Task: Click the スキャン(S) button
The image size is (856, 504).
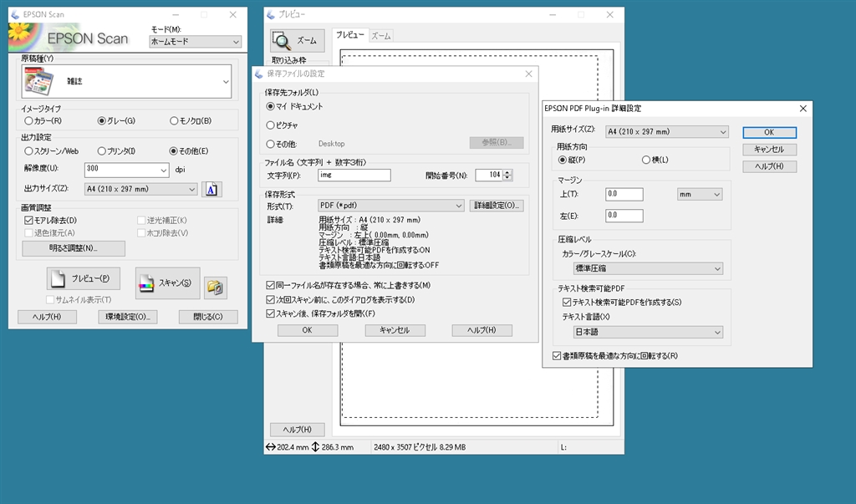Action: (167, 283)
